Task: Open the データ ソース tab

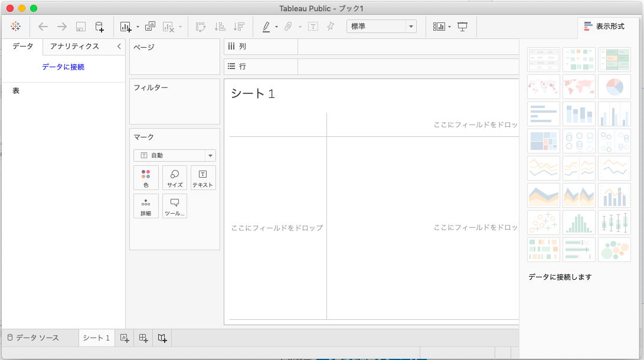Action: (x=33, y=338)
